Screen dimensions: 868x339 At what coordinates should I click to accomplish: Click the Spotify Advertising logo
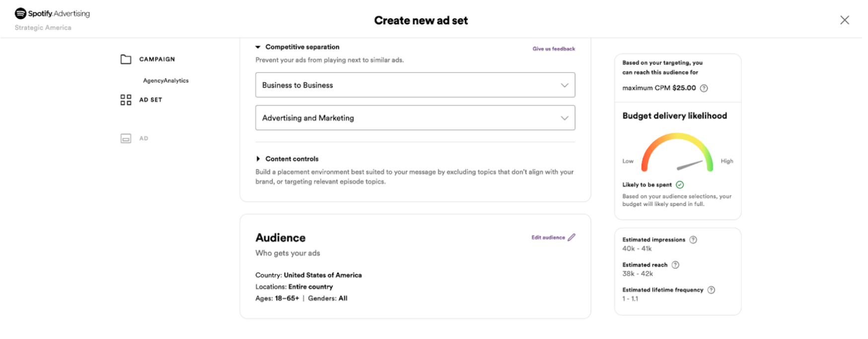pyautogui.click(x=52, y=13)
